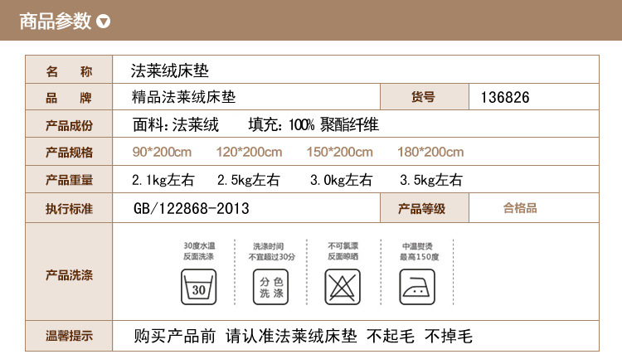This screenshot has width=622, height=364.
Task: Click the 购买产品前 tip text
Action: [174, 337]
